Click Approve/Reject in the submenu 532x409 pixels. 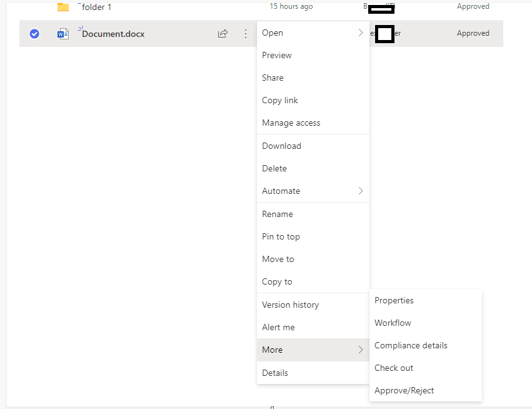click(426, 390)
